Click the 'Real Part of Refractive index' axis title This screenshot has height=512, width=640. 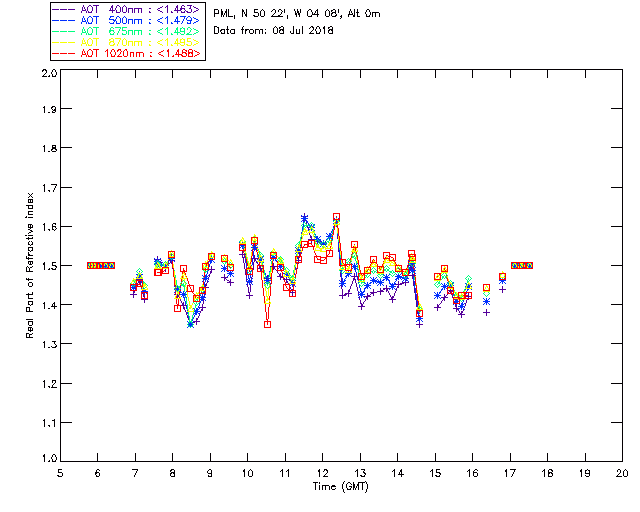tap(29, 265)
